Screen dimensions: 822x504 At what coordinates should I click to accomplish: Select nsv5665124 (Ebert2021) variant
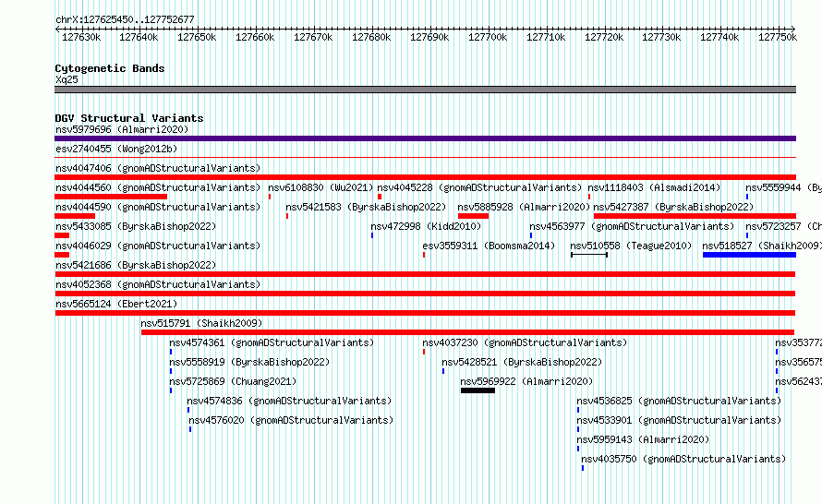pyautogui.click(x=116, y=304)
